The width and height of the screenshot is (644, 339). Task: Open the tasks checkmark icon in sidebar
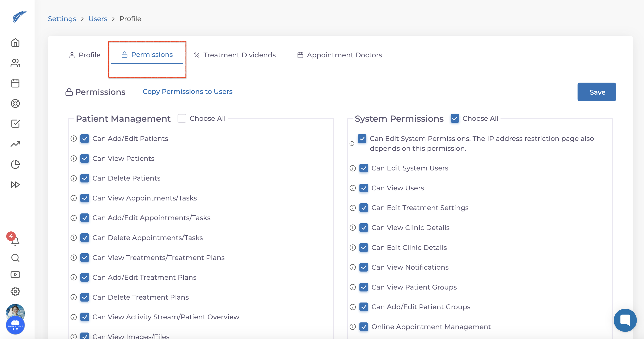pos(15,124)
